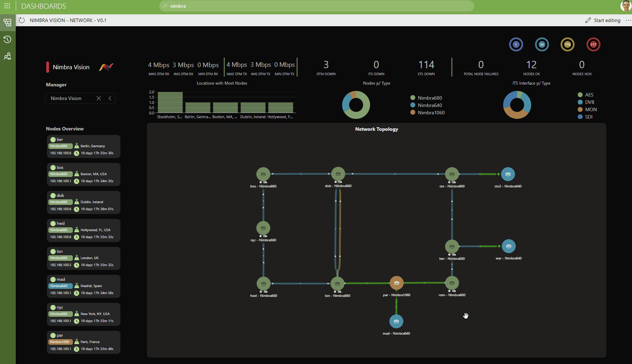Select the sto2 Nimbra640 topology node
Image resolution: width=632 pixels, height=364 pixels.
tap(508, 174)
